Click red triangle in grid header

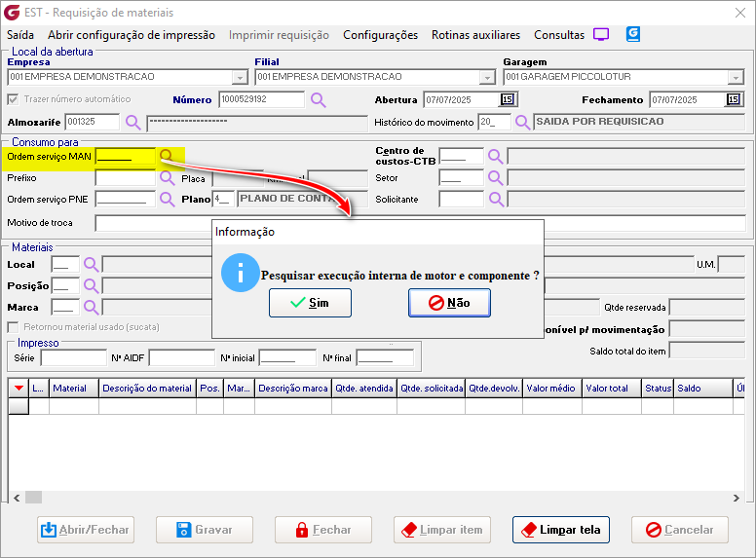(x=19, y=389)
